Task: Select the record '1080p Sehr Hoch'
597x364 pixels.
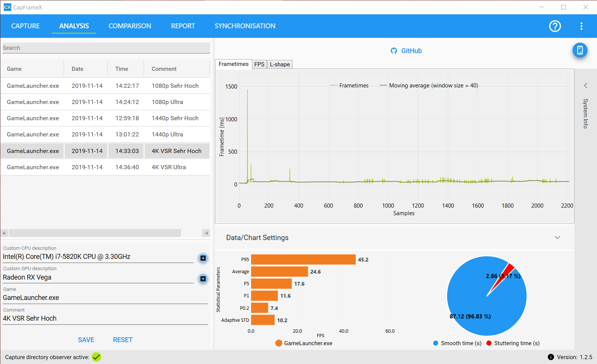Action: [x=105, y=86]
